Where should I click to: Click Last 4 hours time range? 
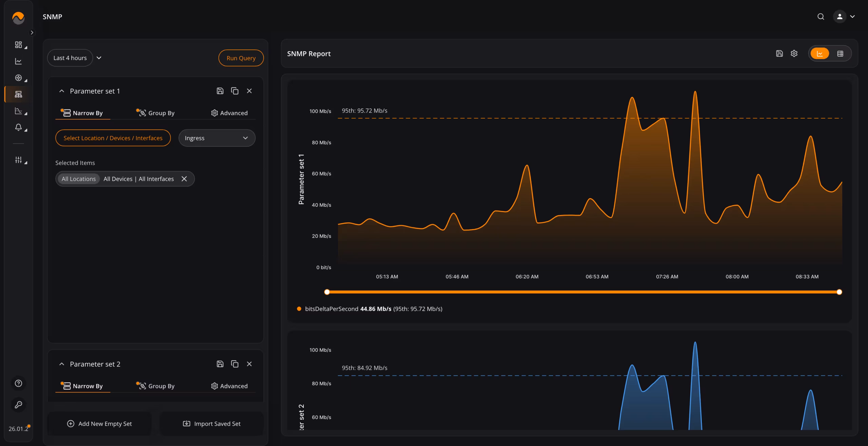[x=70, y=58]
